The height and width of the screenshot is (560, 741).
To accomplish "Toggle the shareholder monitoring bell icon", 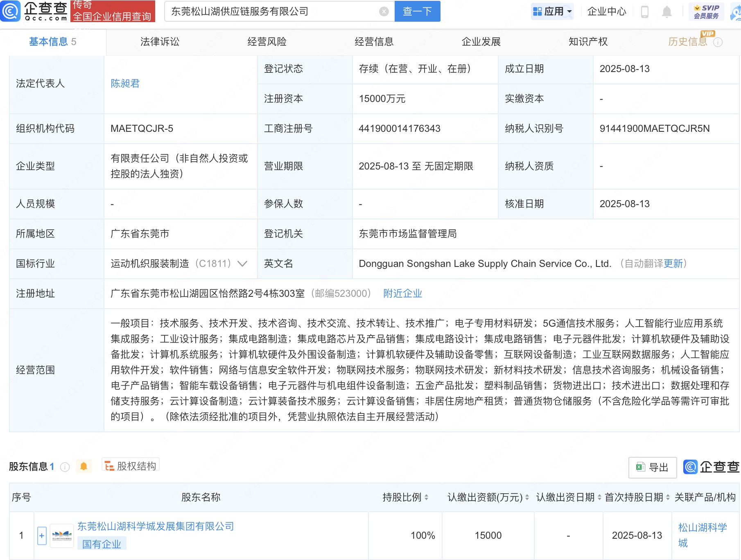I will 84,466.
